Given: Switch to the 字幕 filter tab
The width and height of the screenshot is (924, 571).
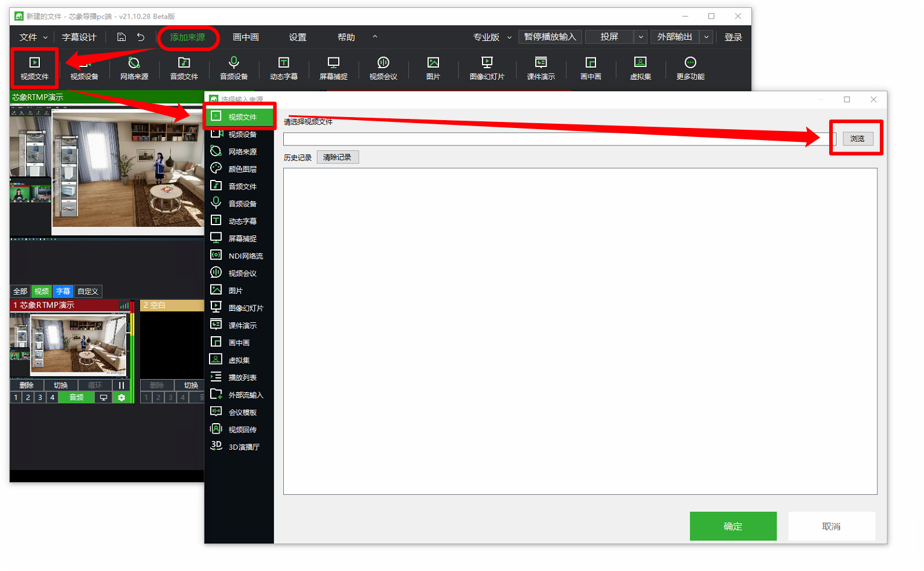Looking at the screenshot, I should (63, 291).
